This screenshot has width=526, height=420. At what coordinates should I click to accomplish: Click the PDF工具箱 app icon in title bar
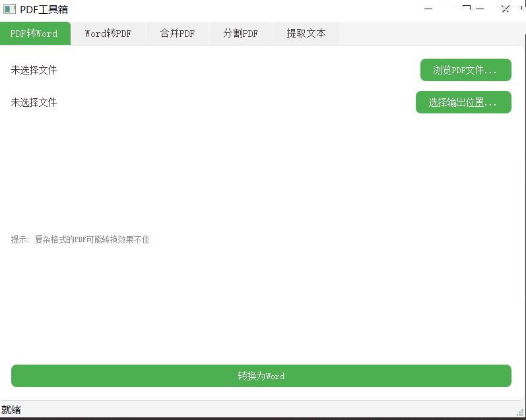[x=10, y=9]
